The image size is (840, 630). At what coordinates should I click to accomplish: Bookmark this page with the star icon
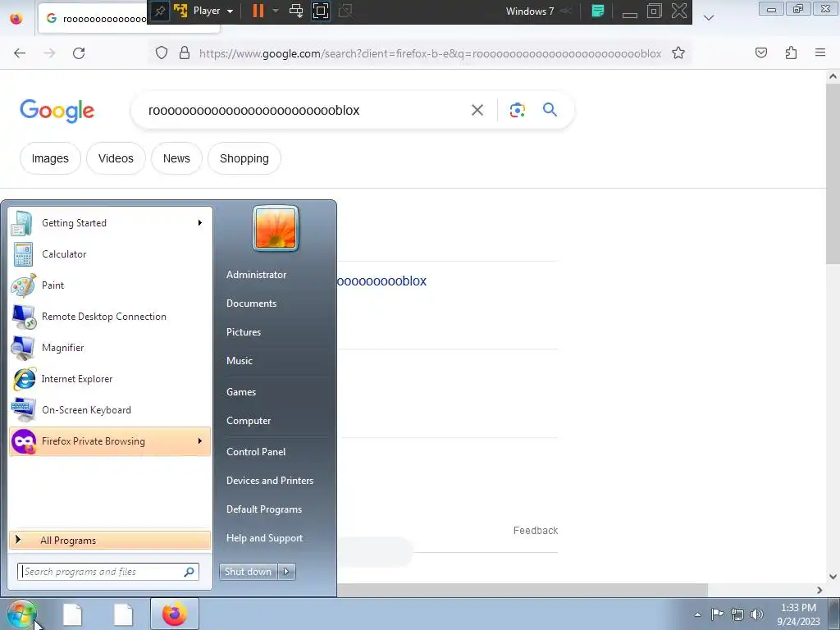click(x=678, y=53)
